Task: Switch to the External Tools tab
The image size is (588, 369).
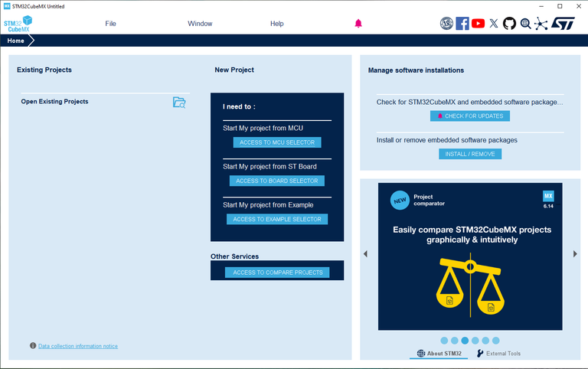Action: click(x=498, y=353)
